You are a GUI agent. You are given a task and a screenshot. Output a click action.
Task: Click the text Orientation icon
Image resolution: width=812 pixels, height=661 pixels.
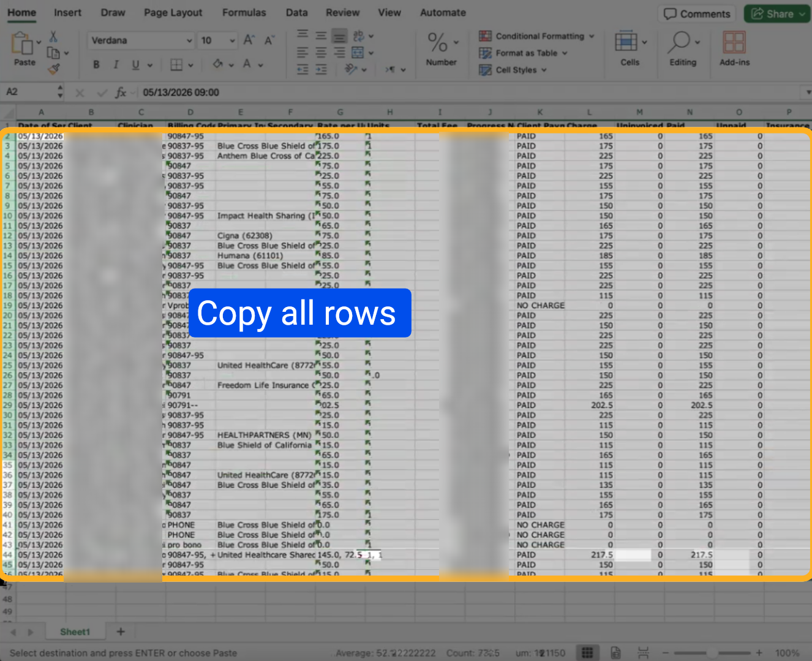click(351, 69)
